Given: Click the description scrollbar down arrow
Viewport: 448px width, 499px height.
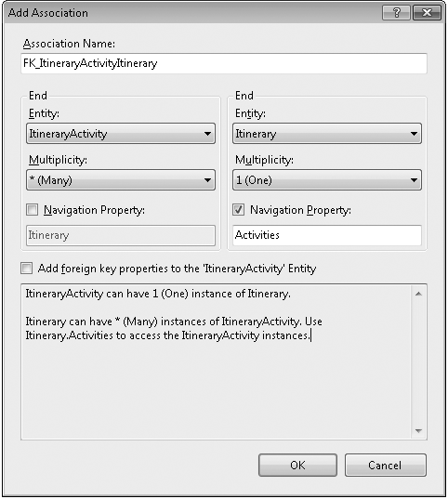Looking at the screenshot, I should coord(418,431).
